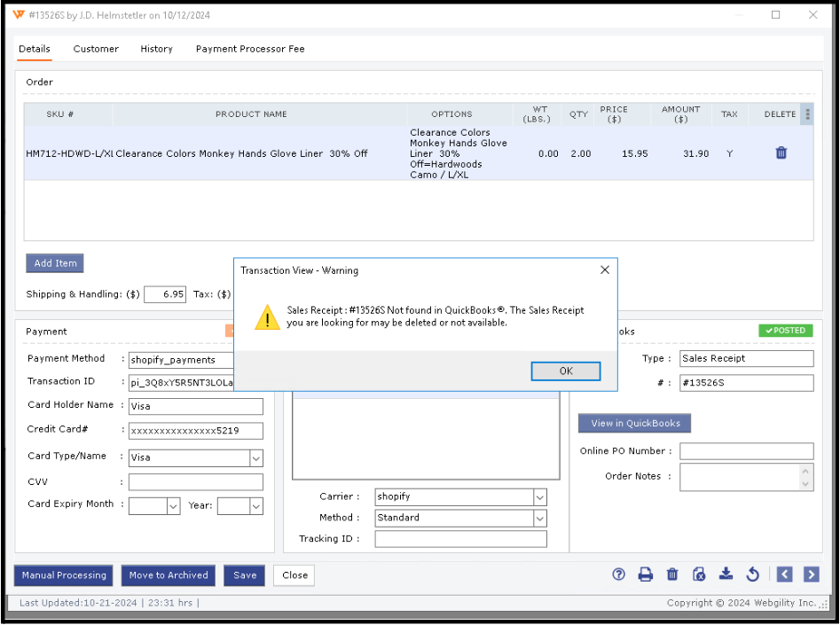Switch to the Details tab
Viewport: 840px width, 625px height.
point(35,49)
